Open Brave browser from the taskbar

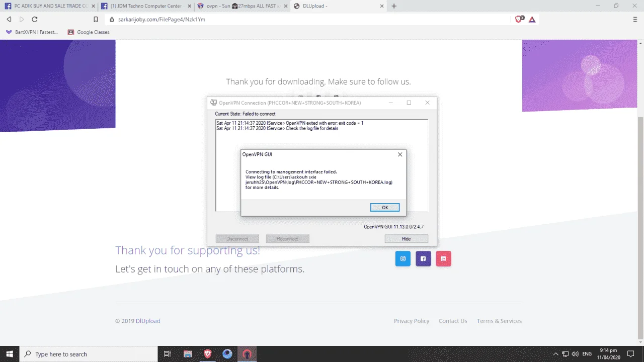click(208, 354)
